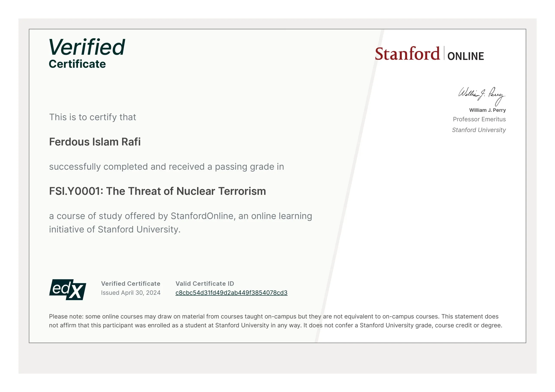Click the 'Professor Emeritus' title

click(x=479, y=119)
